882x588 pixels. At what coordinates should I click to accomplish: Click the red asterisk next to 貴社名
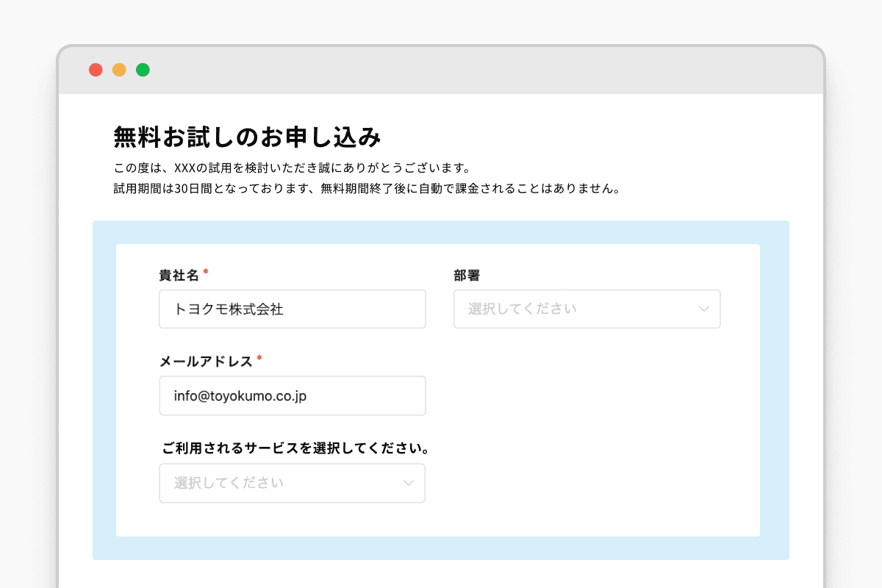205,270
